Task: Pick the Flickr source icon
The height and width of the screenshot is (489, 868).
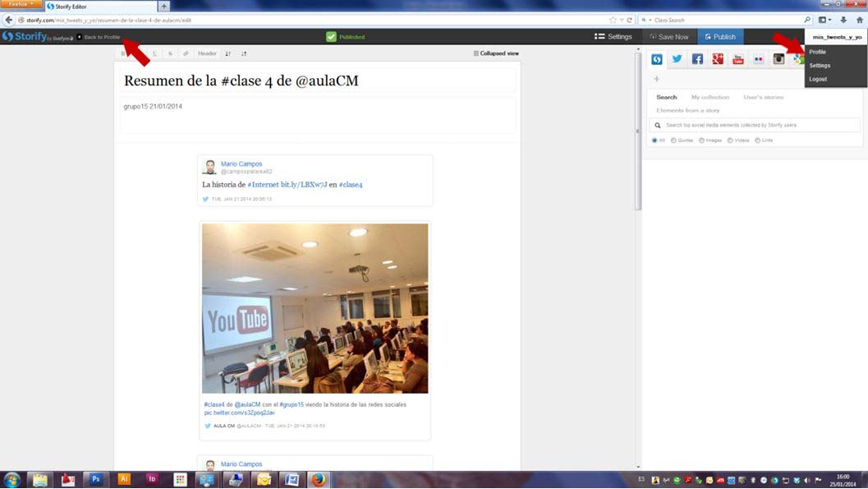Action: 758,59
